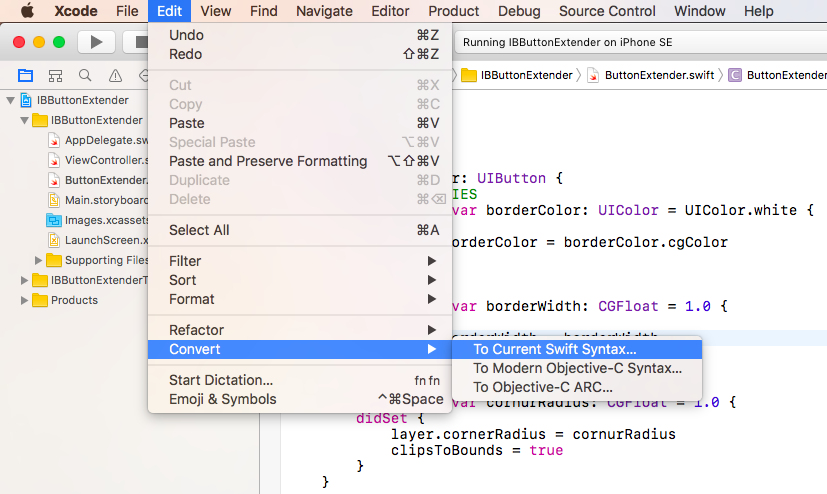Click the LaunchScreen file icon

(x=54, y=240)
